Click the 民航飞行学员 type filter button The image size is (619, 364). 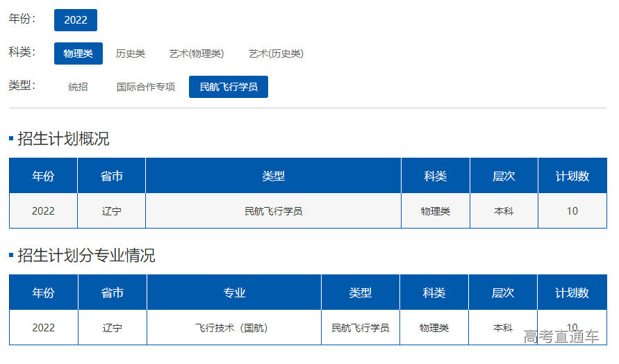229,87
